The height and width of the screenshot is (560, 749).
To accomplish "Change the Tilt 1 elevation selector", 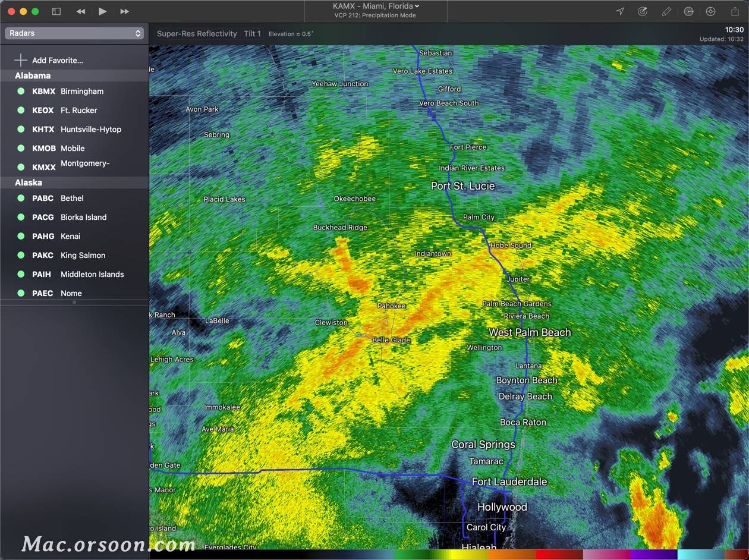I will point(252,34).
